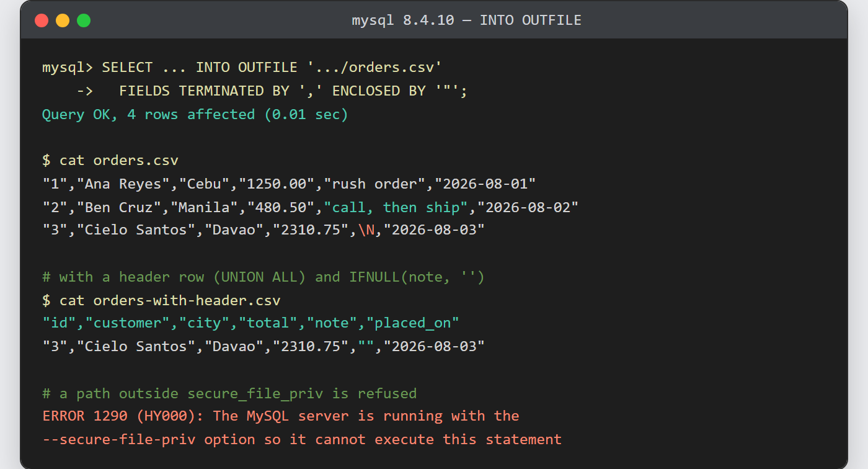Click the 'ERROR 1290 (HY000)' line
This screenshot has width=868, height=469.
coord(280,416)
